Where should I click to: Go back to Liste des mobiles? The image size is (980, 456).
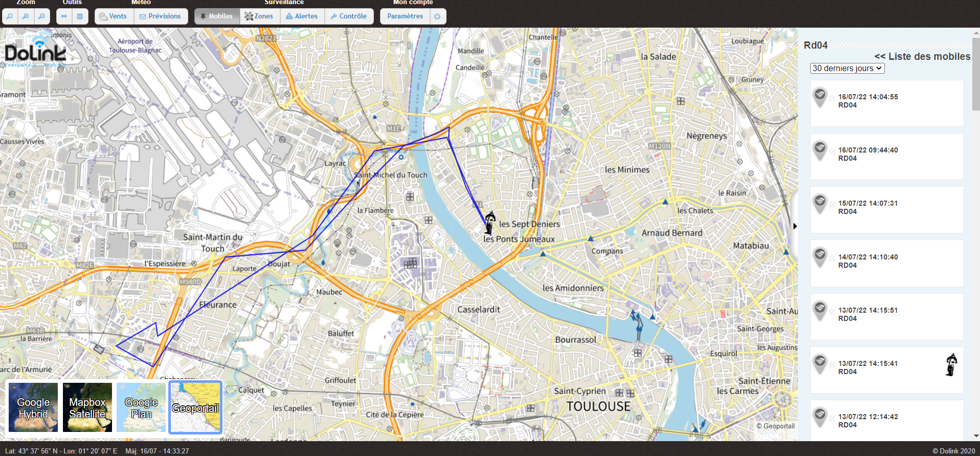click(922, 57)
